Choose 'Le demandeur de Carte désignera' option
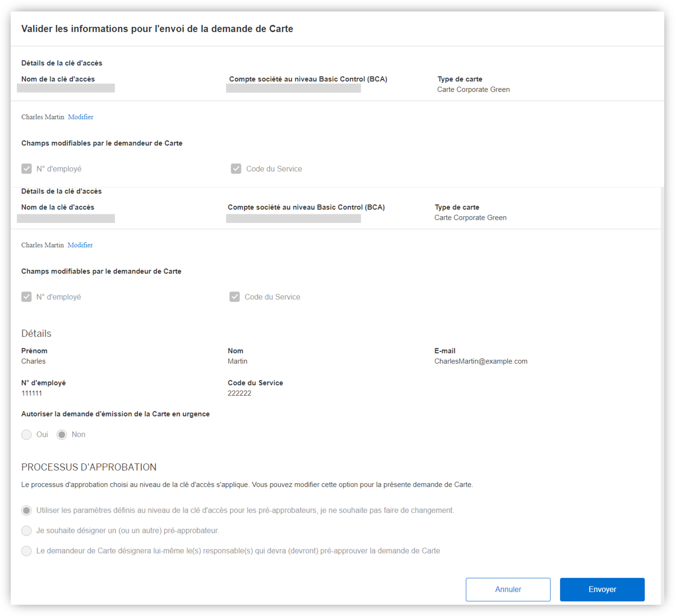675x616 pixels. (x=26, y=551)
